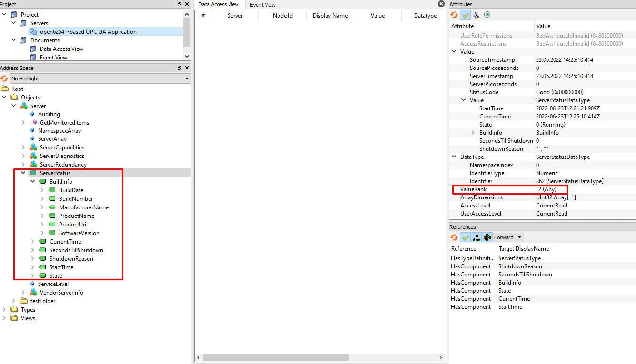Select the HasTypeDefinition ServerStatusType reference
The width and height of the screenshot is (636, 364).
(495, 258)
